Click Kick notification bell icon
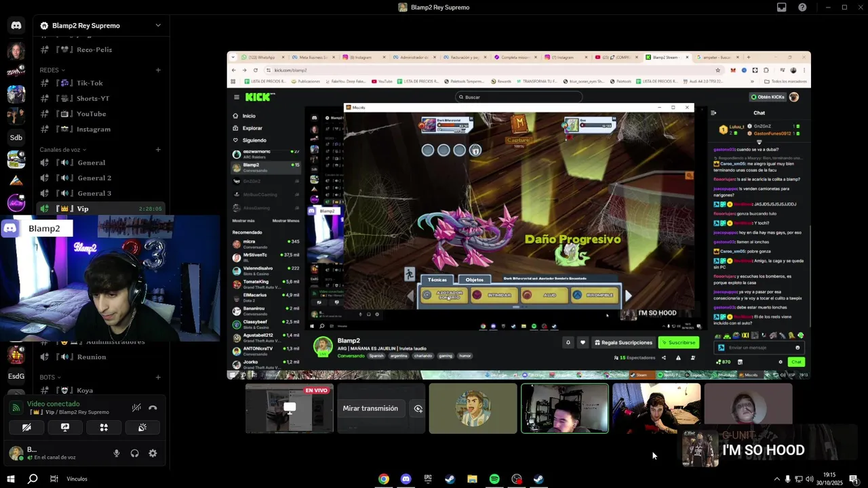 568,342
